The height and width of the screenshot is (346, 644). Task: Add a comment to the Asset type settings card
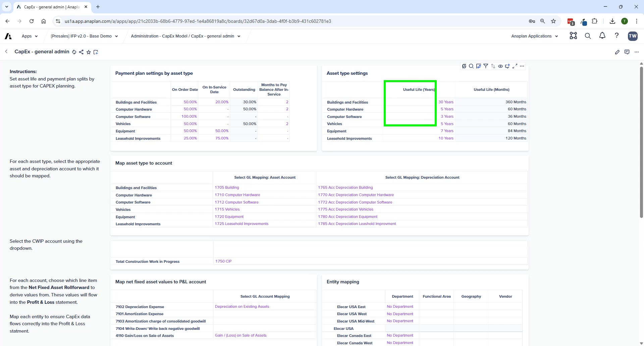(507, 66)
